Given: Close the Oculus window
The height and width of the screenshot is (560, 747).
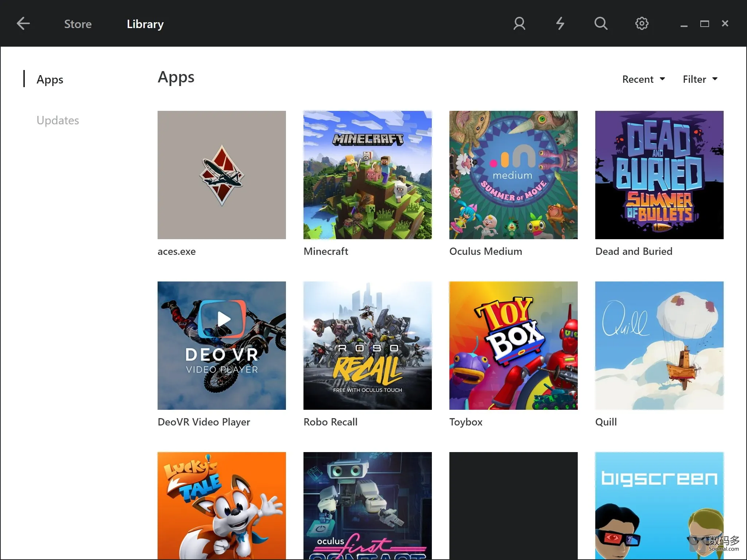Looking at the screenshot, I should coord(725,23).
